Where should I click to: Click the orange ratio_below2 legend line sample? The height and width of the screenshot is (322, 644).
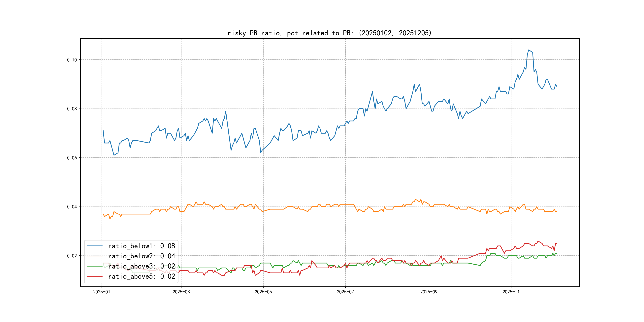(x=94, y=256)
